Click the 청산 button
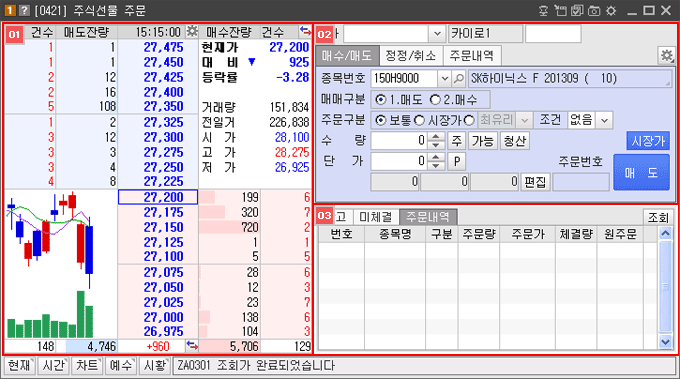Screen dimensions: 680x379 [515, 141]
